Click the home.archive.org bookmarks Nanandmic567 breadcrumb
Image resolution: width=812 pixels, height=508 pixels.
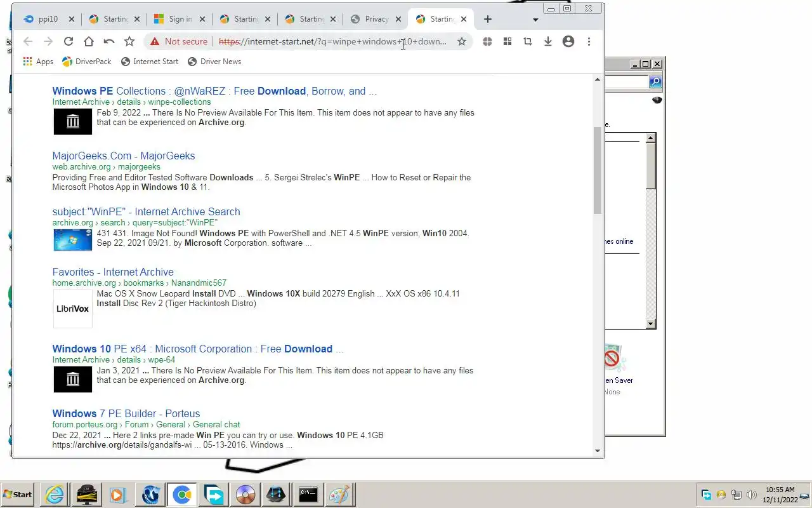(139, 283)
